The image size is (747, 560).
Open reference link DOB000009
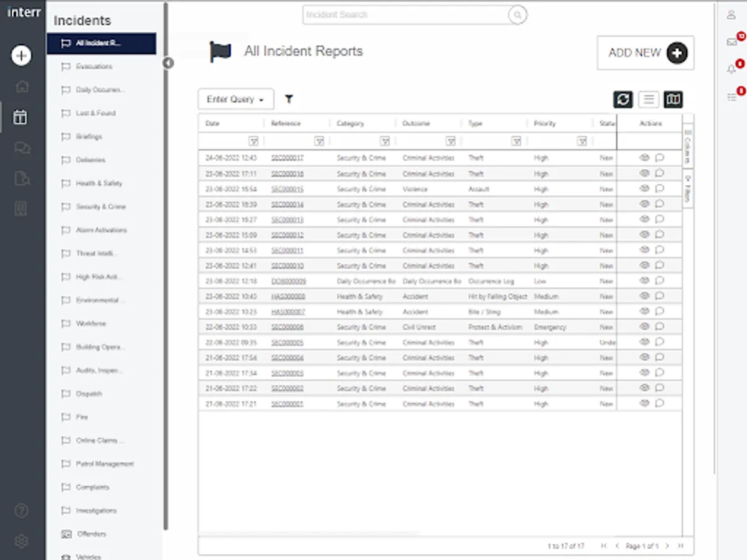tap(288, 281)
